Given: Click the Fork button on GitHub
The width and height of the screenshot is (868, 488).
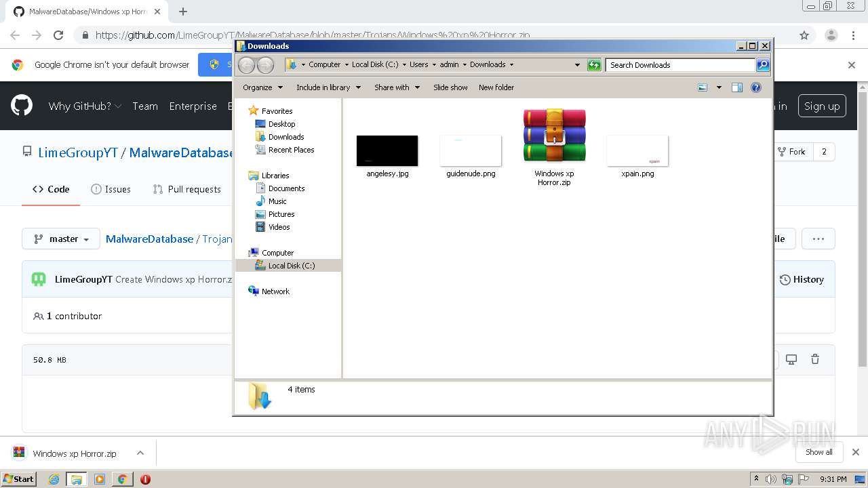Looking at the screenshot, I should click(791, 152).
